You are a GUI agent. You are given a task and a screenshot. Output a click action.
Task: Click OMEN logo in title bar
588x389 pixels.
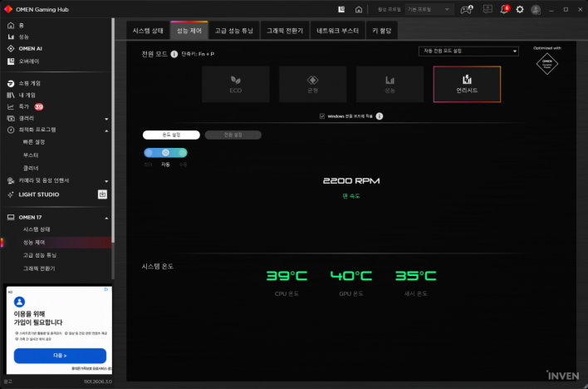pos(8,9)
